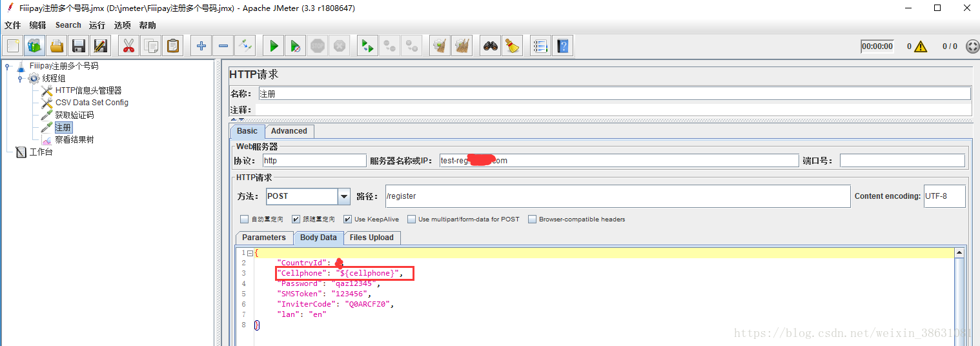
Task: Reset search with yellow broom icon
Action: 512,46
